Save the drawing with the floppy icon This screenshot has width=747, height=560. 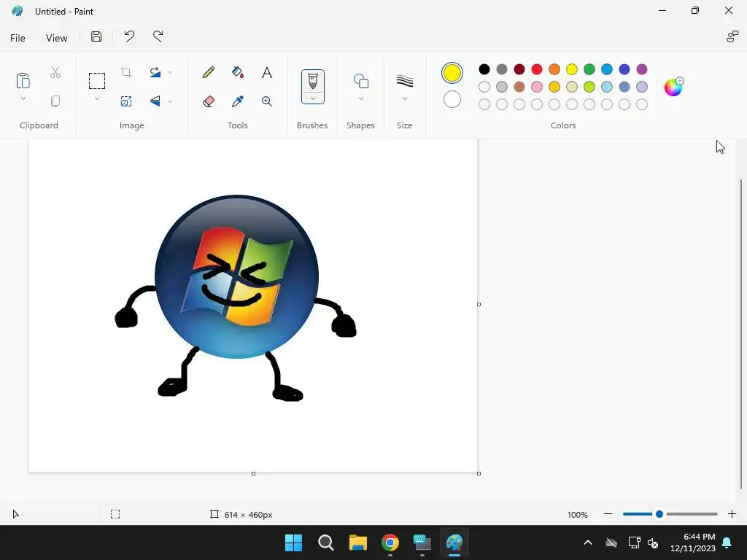pos(96,36)
